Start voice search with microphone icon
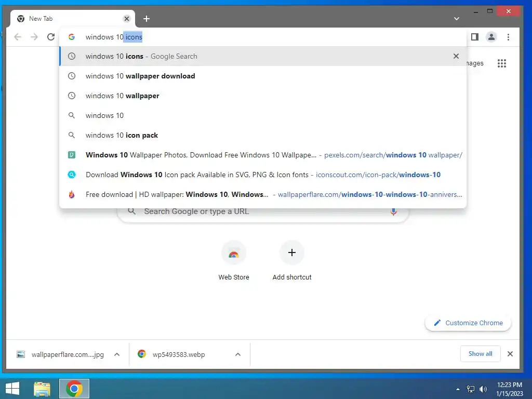The height and width of the screenshot is (399, 532). click(393, 212)
